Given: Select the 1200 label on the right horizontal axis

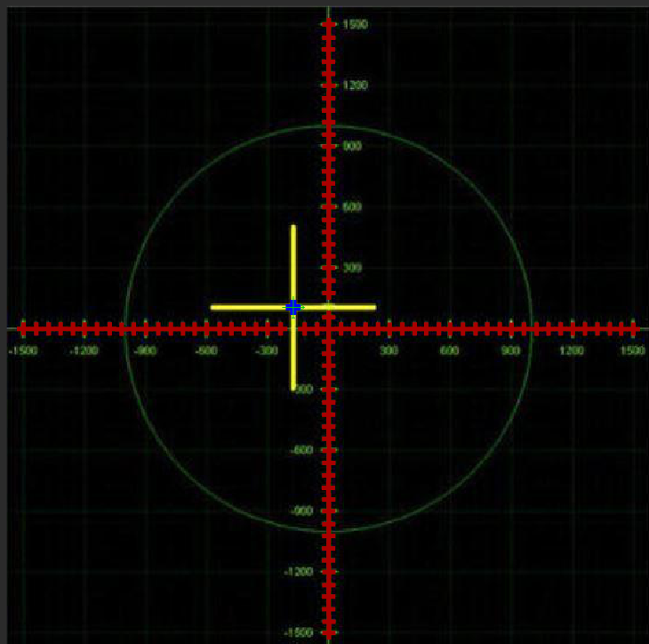Looking at the screenshot, I should coord(571,351).
